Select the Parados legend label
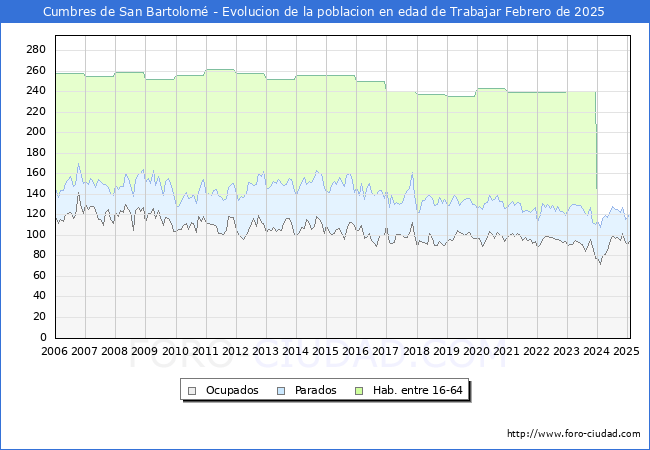Image resolution: width=650 pixels, height=450 pixels. point(315,390)
